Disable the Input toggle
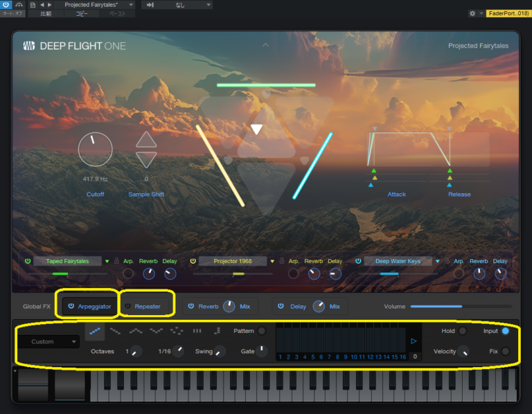Viewport: 532px width, 414px height. [x=505, y=331]
